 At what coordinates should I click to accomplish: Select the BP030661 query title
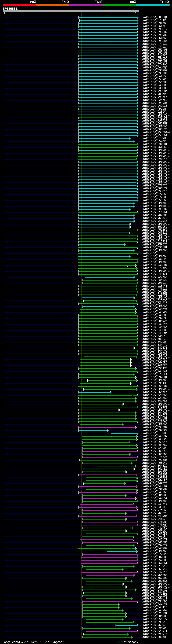10,9
